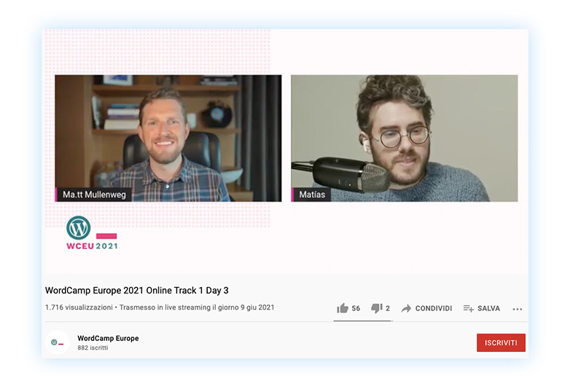Click the dislike count 2

(x=388, y=308)
